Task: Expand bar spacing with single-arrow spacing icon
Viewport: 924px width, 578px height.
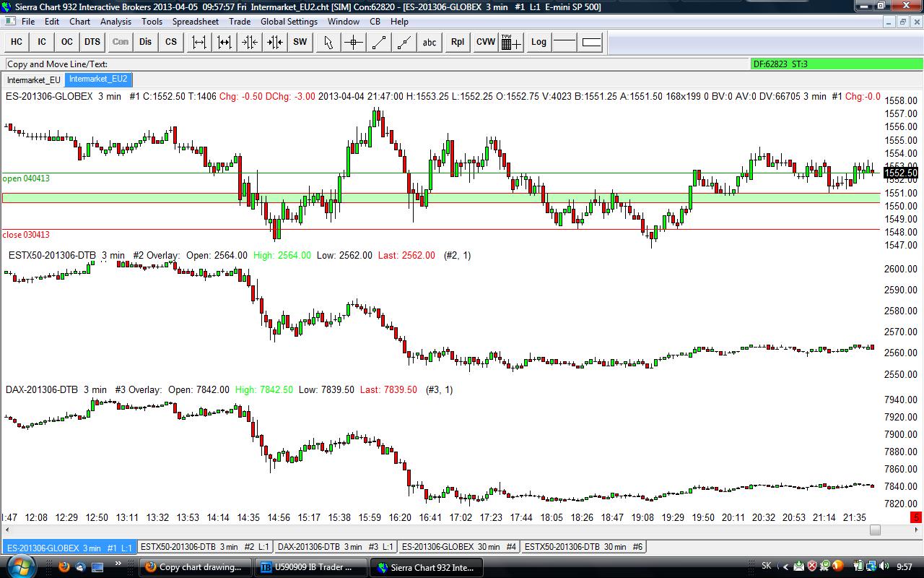Action: [199, 42]
